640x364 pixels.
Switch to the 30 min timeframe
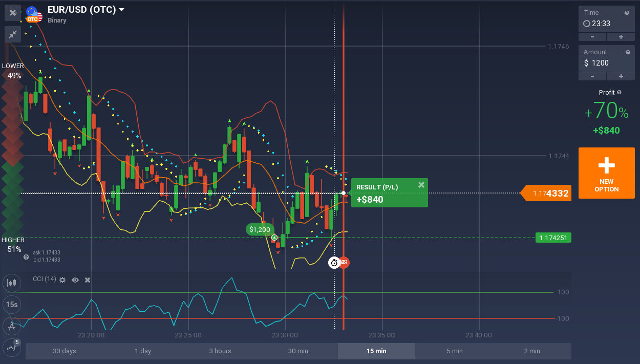coord(298,351)
